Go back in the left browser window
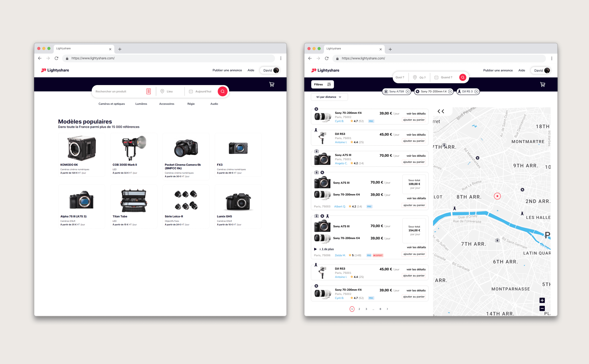 40,58
